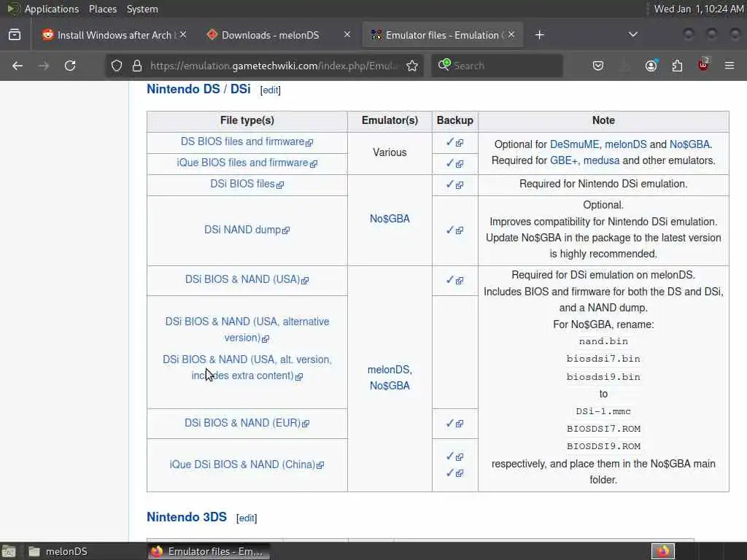This screenshot has width=747, height=560.
Task: Edit the Nintendo 3DS section
Action: click(247, 518)
